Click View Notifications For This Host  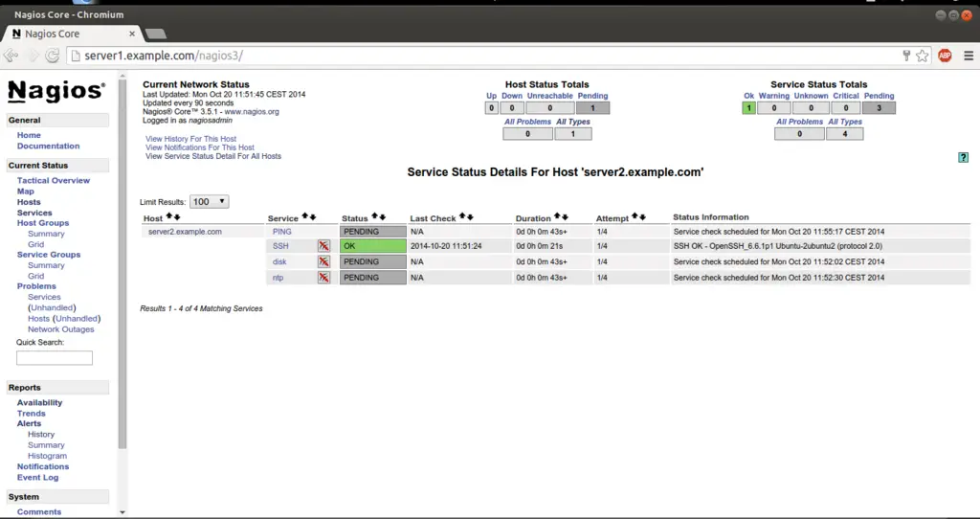click(x=200, y=147)
